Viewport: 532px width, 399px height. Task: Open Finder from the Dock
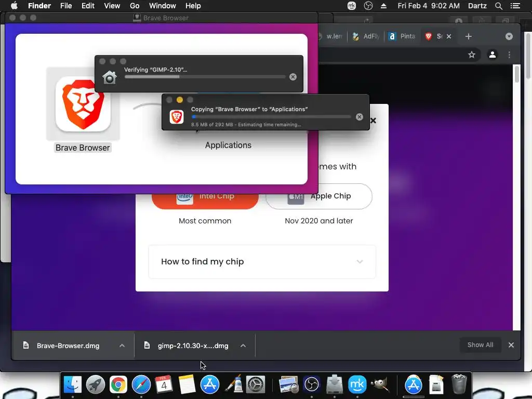click(x=73, y=385)
